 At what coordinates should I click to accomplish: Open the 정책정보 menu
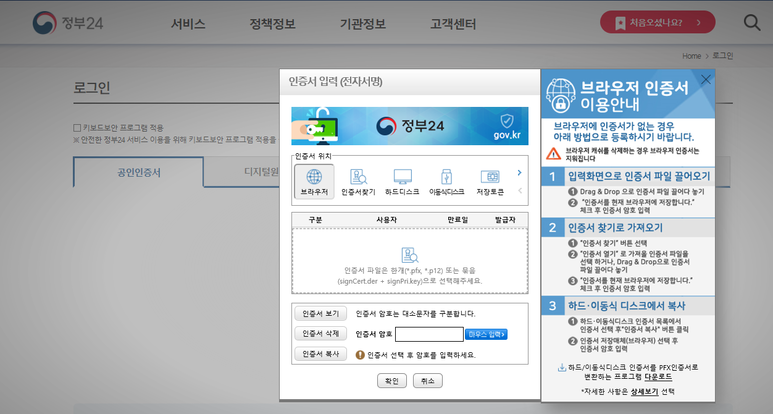[x=272, y=24]
